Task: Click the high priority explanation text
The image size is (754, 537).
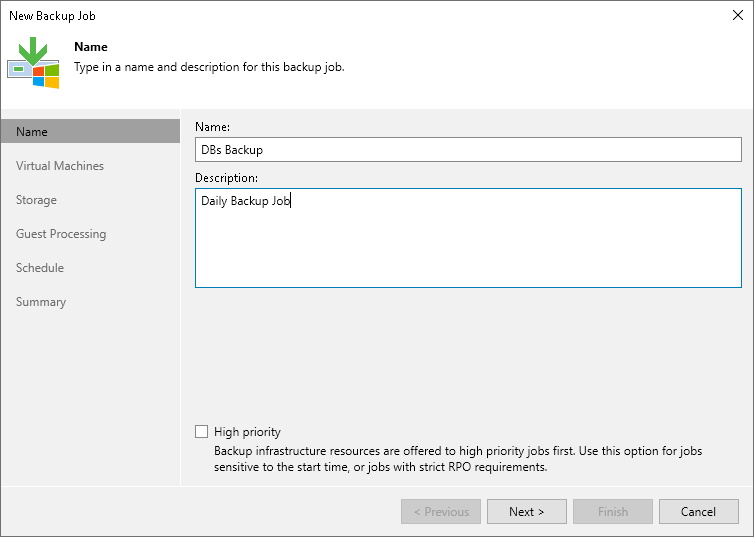Action: [458, 459]
